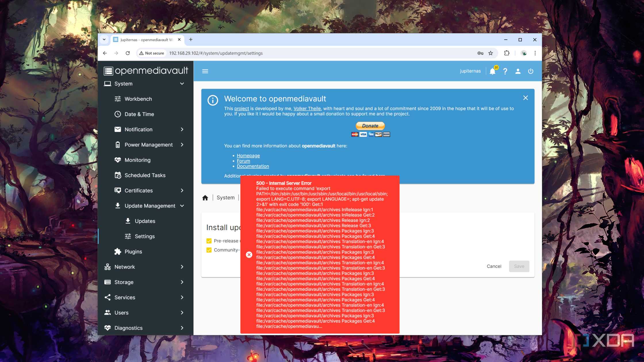
Task: Expand the Storage section
Action: click(182, 282)
